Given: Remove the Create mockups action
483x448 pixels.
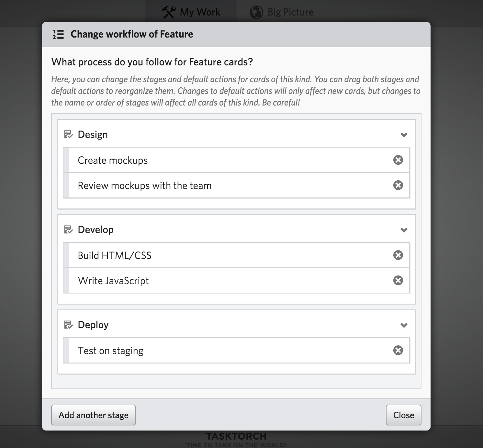Looking at the screenshot, I should click(398, 160).
